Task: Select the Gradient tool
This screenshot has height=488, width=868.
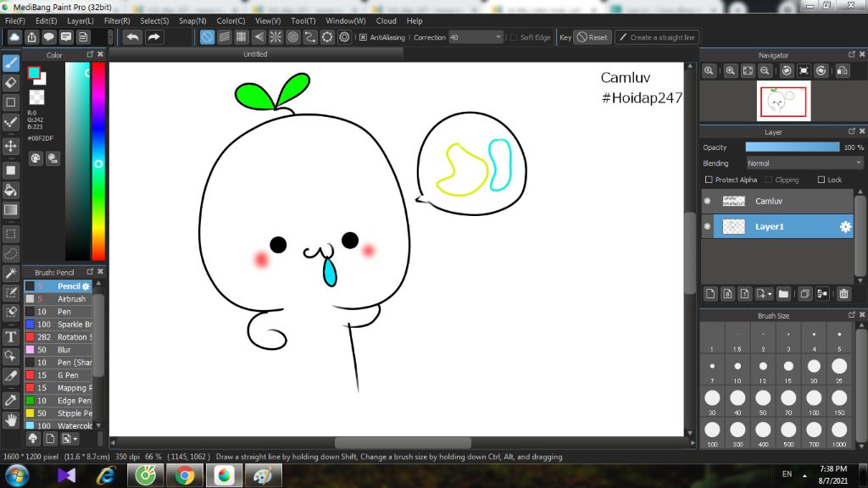Action: 10,210
